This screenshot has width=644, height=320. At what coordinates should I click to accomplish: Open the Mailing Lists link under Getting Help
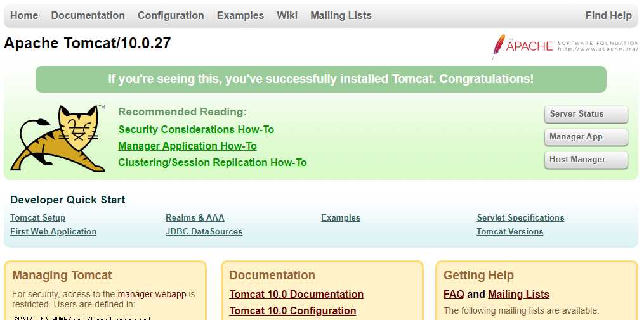[x=519, y=295]
